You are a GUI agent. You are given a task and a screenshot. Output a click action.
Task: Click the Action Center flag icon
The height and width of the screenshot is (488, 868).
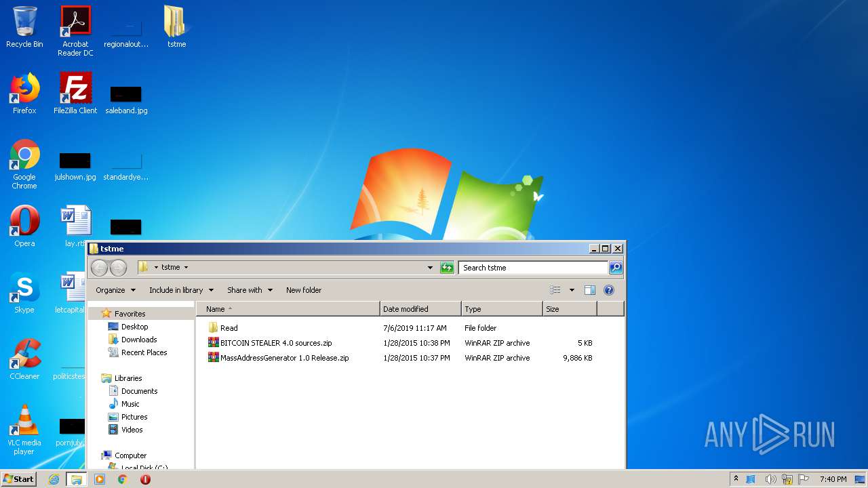click(x=804, y=479)
